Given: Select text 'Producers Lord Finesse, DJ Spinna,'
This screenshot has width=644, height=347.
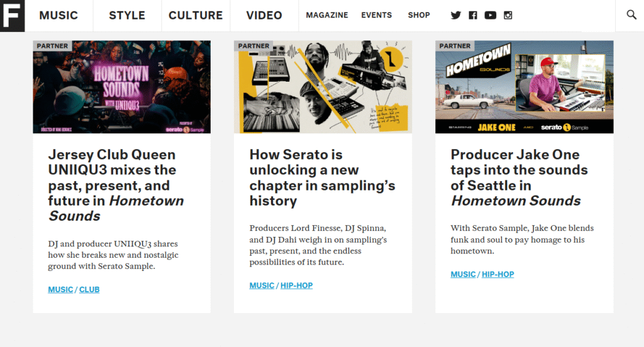Looking at the screenshot, I should tap(318, 228).
